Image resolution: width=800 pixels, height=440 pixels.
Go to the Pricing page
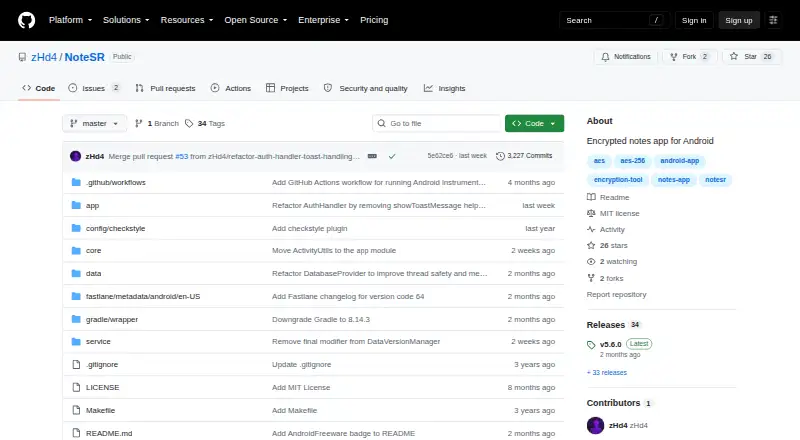click(x=374, y=20)
